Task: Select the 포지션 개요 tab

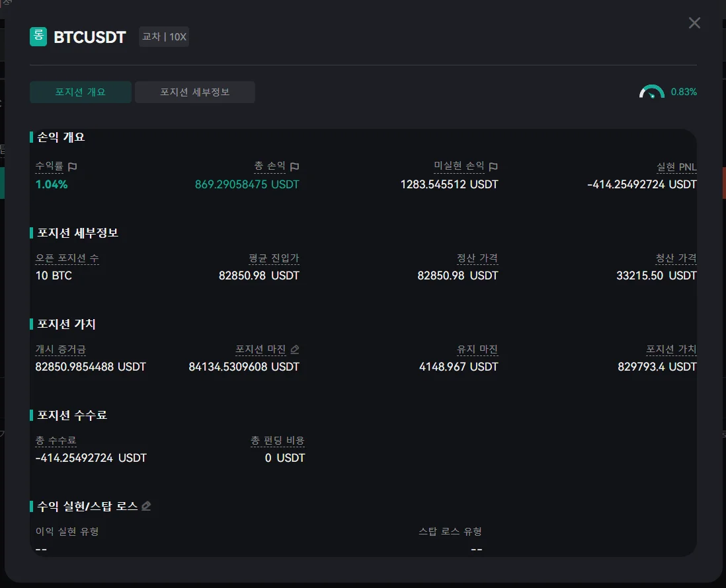Action: (81, 92)
